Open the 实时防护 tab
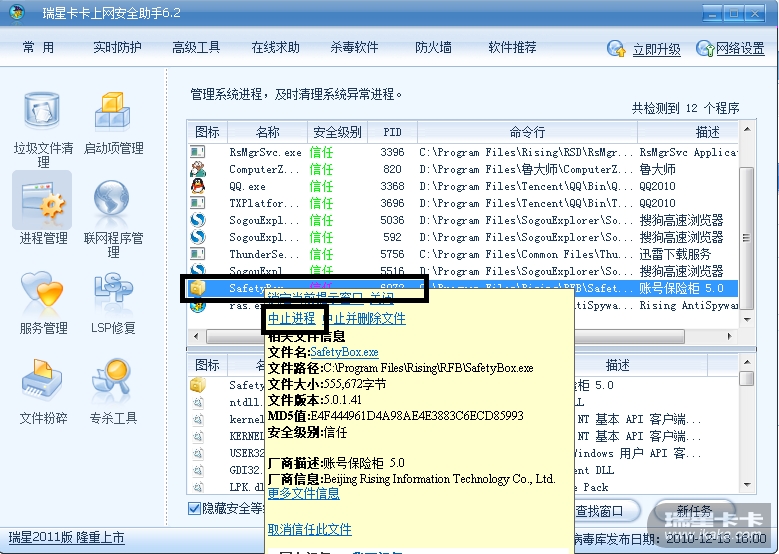The width and height of the screenshot is (779, 554). (x=117, y=47)
